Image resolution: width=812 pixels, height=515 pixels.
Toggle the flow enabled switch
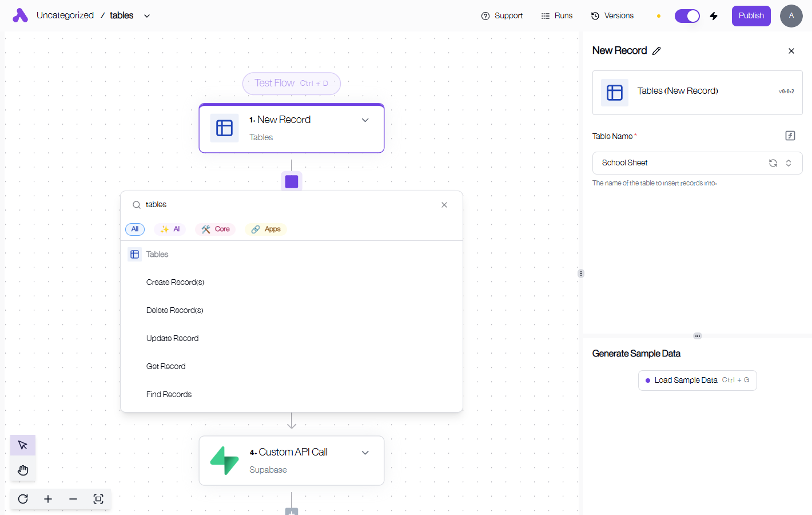click(x=687, y=16)
